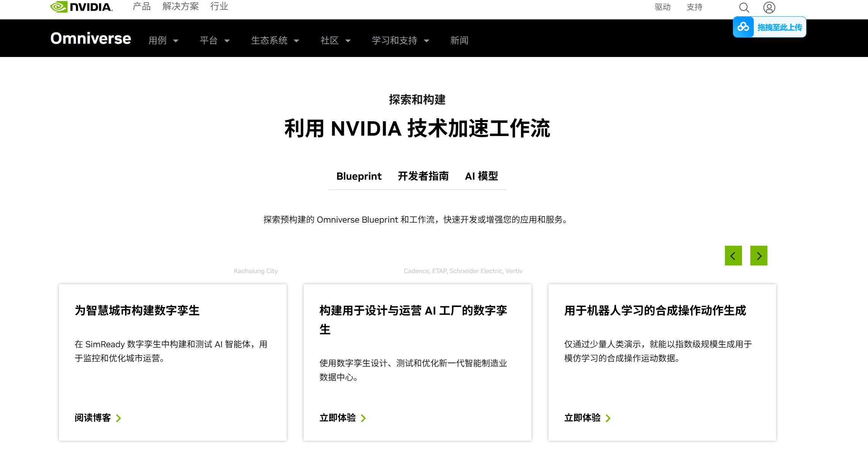Screen dimensions: 868x462
Task: Click the user account profile icon
Action: point(769,8)
